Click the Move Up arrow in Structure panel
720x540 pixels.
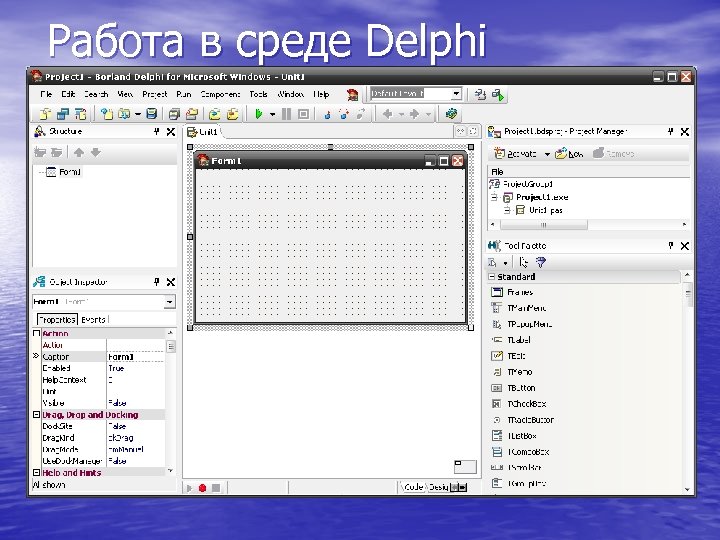(79, 152)
